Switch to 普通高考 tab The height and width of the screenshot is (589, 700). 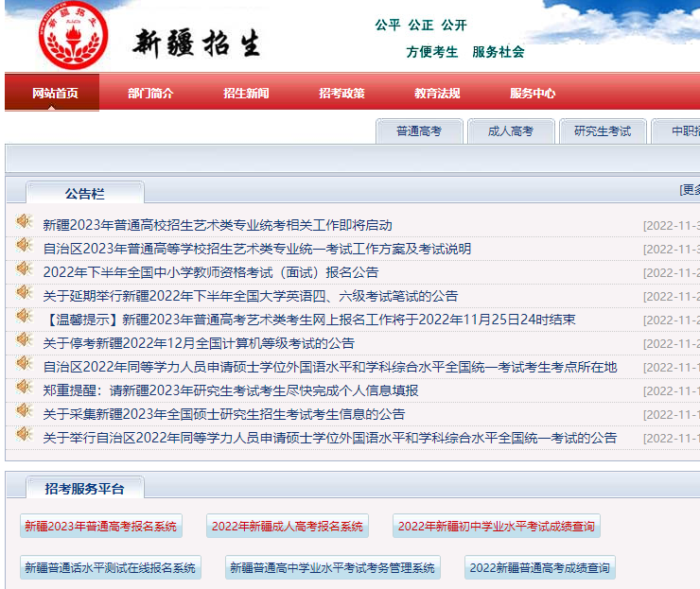(x=419, y=131)
